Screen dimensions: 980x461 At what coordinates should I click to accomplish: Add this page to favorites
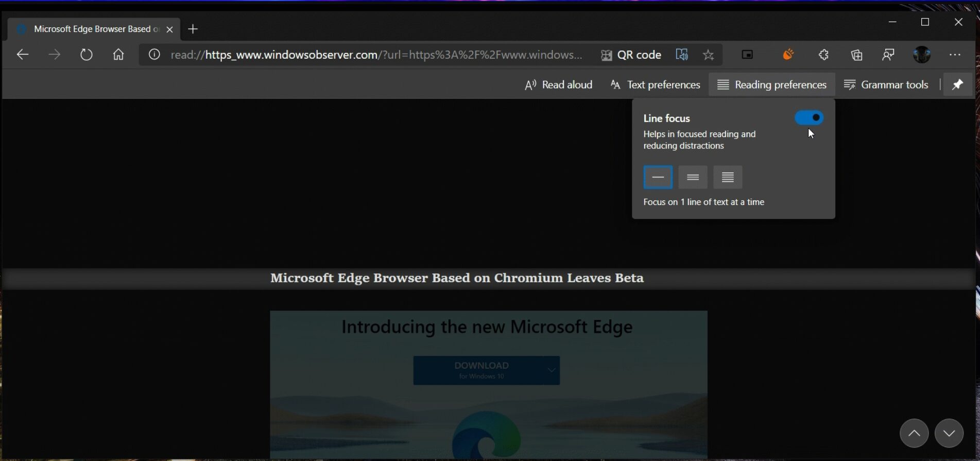708,55
